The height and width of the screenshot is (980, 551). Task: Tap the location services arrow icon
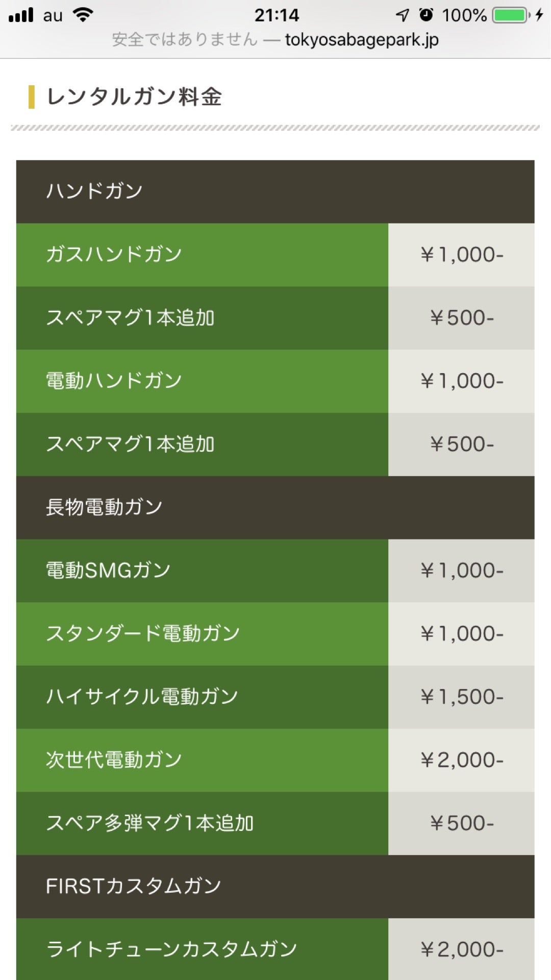[x=403, y=15]
